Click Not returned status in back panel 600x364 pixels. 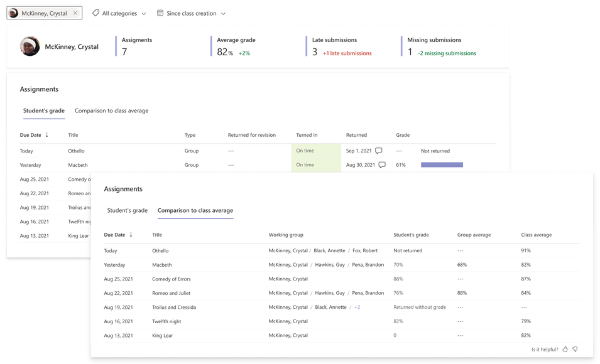pos(435,151)
